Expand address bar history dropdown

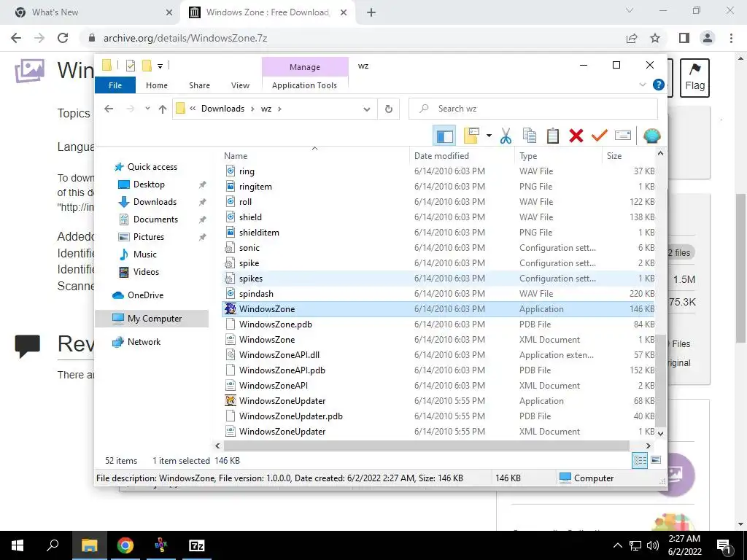pos(367,109)
